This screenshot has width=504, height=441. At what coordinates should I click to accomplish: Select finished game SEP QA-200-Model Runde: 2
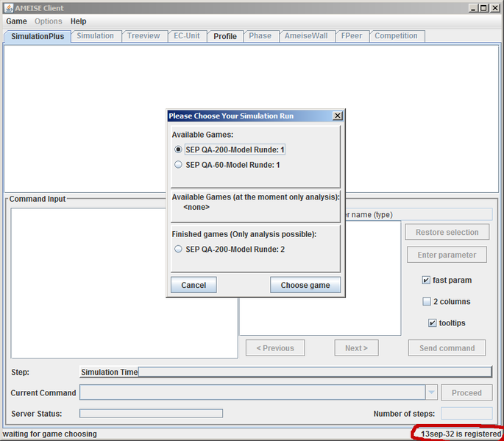tap(178, 249)
